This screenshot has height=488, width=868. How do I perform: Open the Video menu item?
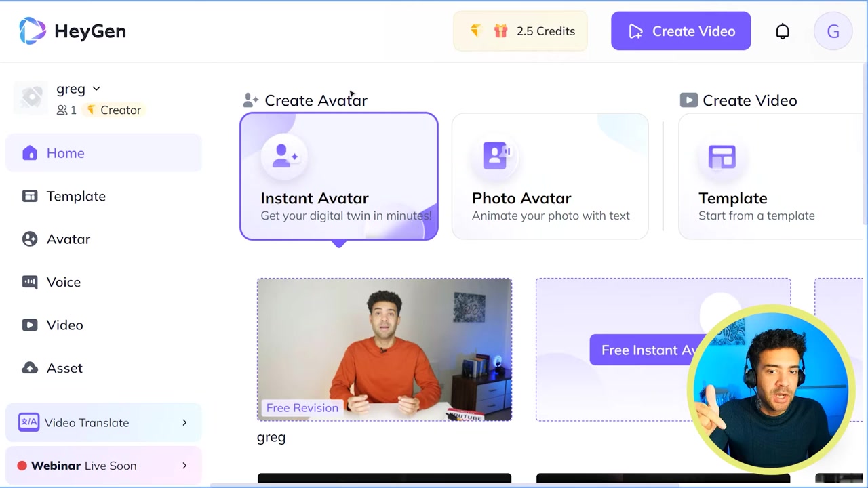[104, 325]
